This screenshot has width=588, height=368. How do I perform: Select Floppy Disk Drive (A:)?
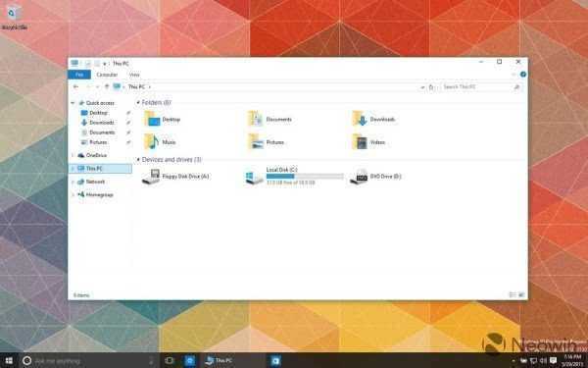[x=175, y=176]
